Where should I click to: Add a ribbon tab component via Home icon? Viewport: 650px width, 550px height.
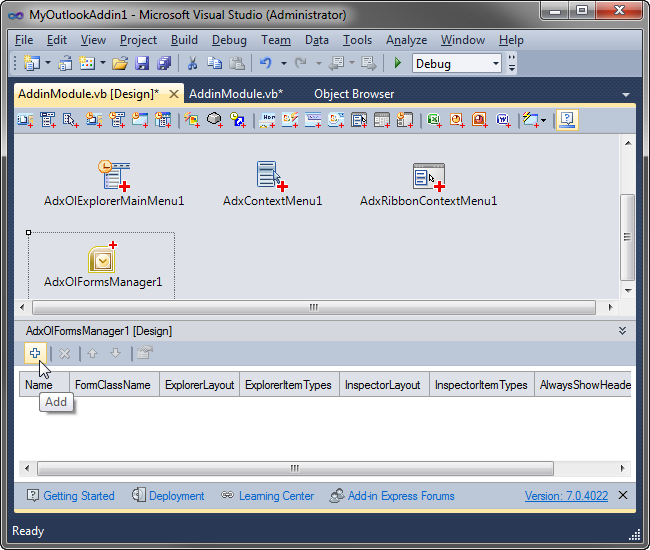267,120
